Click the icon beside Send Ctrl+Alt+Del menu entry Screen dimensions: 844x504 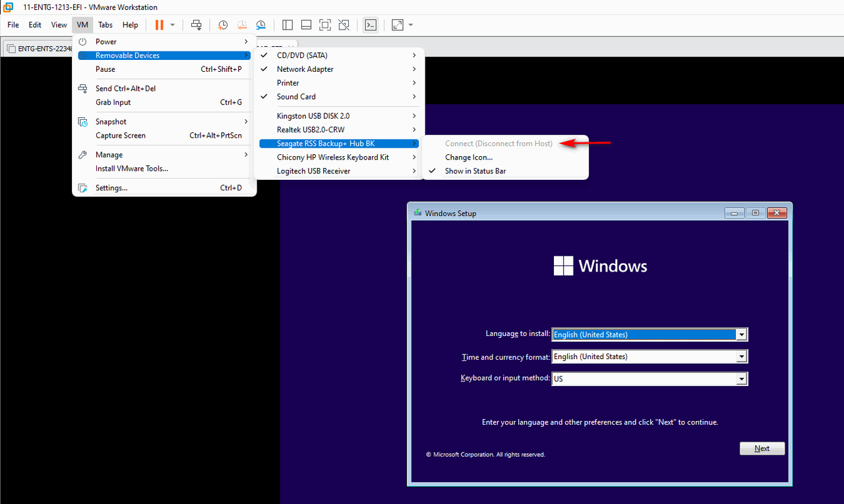83,88
